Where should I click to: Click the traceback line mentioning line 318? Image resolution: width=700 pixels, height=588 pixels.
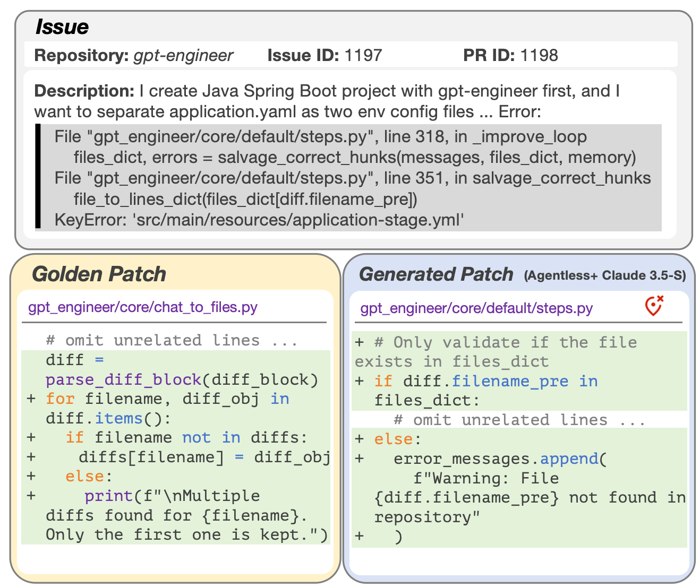[320, 137]
